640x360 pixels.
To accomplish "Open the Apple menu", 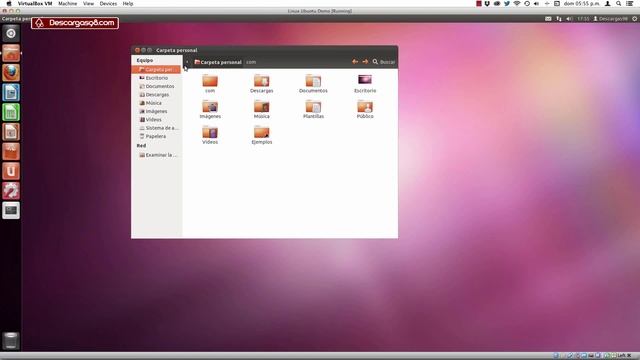I will click(9, 4).
